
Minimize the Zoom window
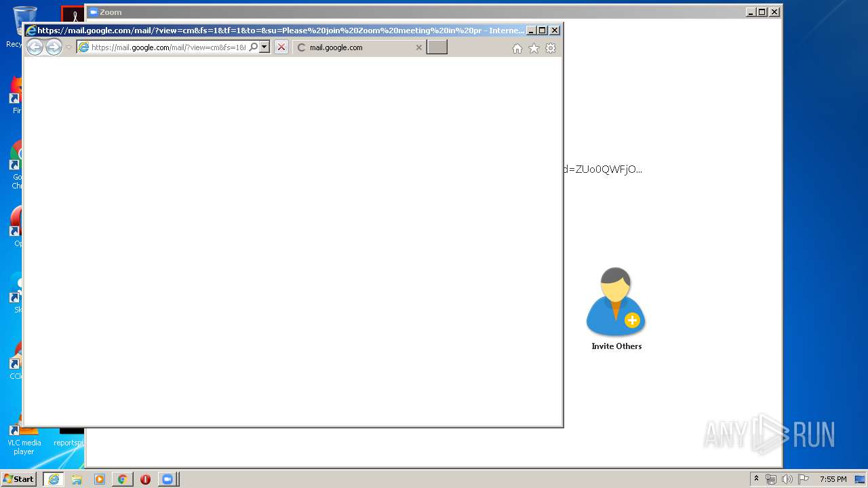pos(750,12)
